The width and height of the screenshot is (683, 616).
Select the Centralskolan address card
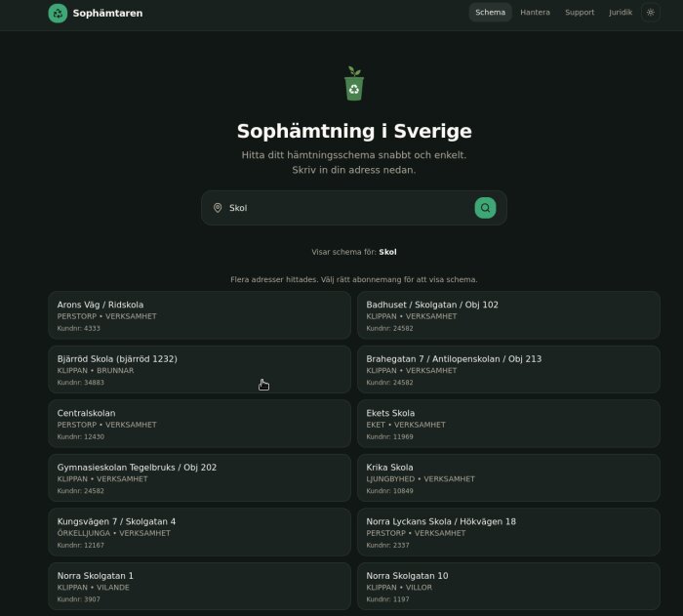pos(199,424)
